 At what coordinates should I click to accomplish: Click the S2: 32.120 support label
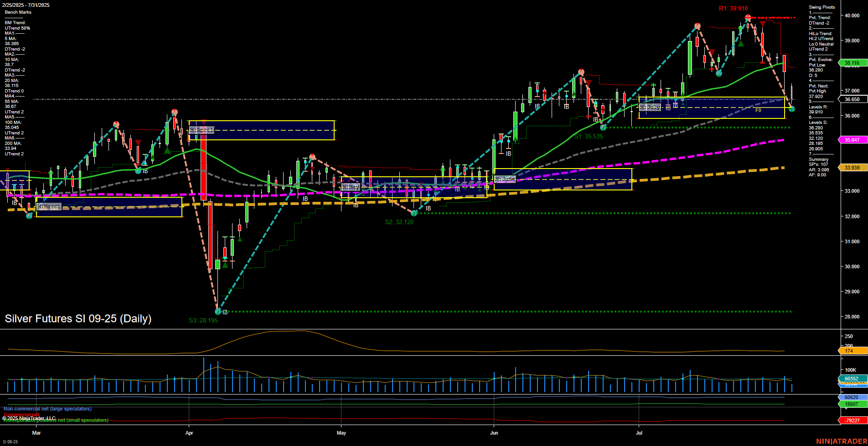[x=399, y=222]
